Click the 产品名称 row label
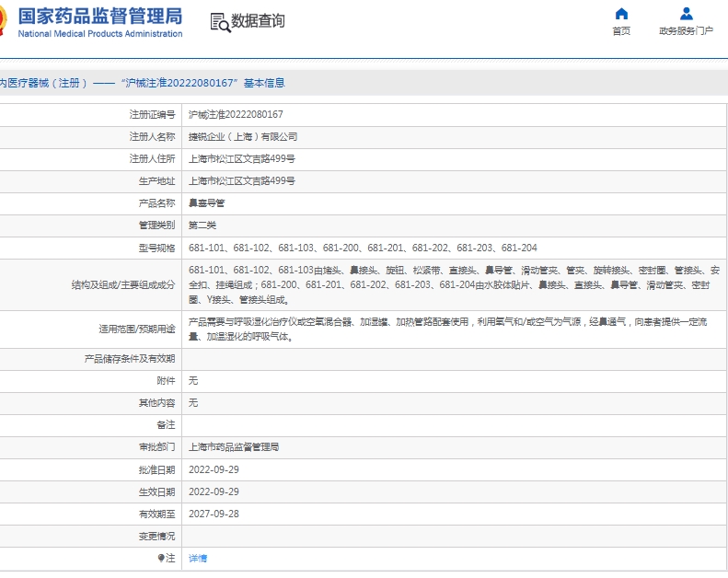 (157, 203)
